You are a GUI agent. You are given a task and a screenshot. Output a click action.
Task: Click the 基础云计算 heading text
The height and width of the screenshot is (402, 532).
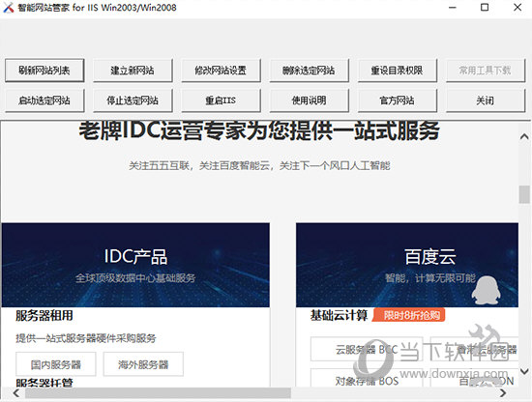339,316
